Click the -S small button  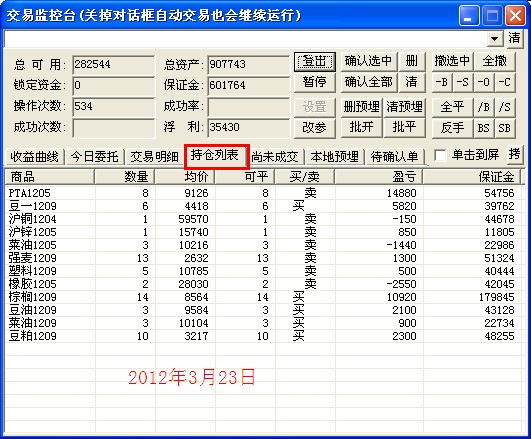click(463, 82)
